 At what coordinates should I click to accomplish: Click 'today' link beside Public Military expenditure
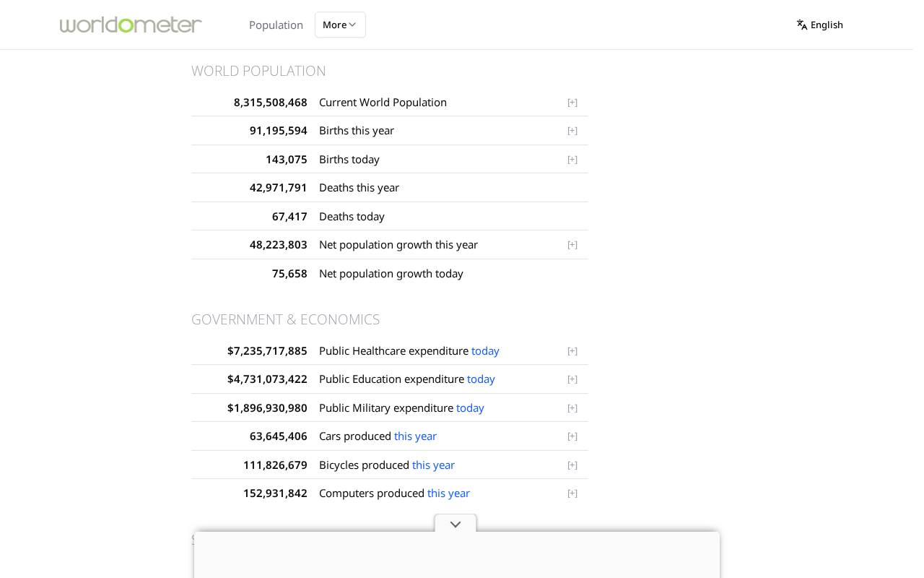(470, 408)
